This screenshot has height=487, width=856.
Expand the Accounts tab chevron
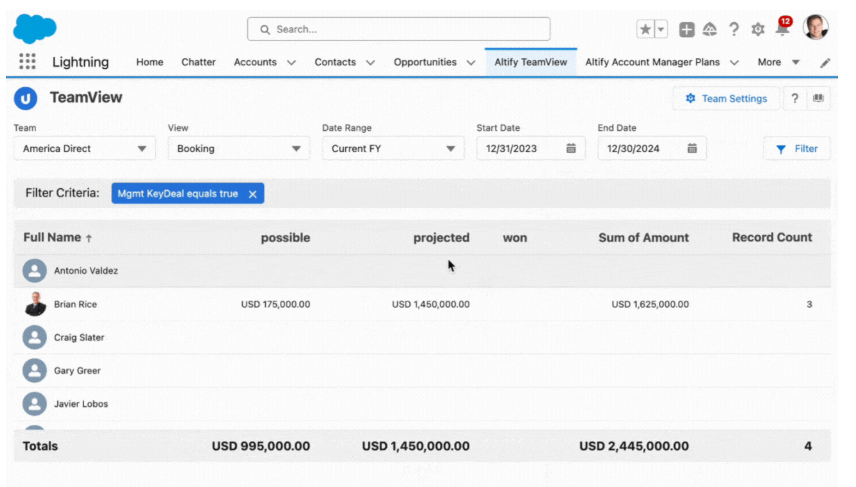pyautogui.click(x=292, y=63)
